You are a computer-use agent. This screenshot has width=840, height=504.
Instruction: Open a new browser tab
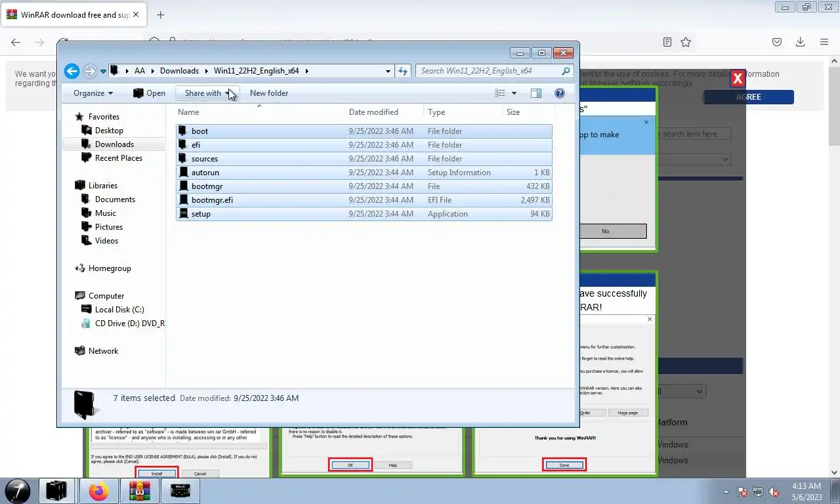coord(161,14)
